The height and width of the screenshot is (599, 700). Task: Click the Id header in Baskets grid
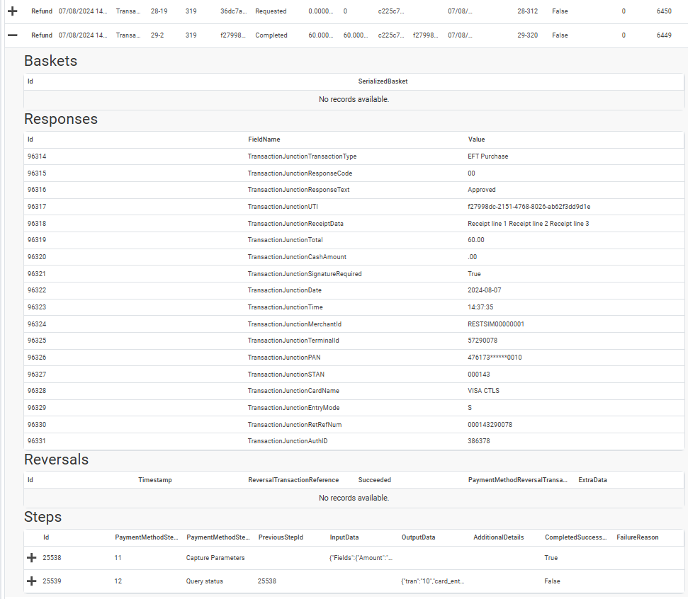tap(30, 81)
